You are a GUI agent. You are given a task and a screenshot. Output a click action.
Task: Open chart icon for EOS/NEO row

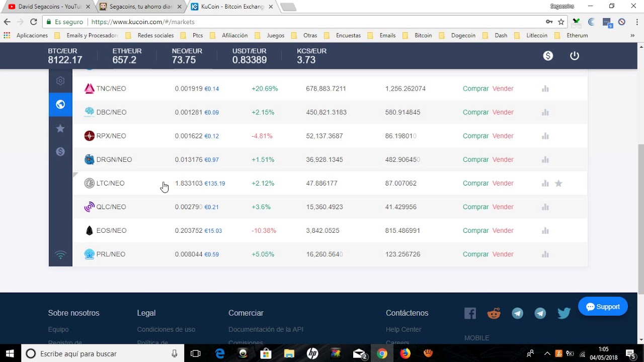pyautogui.click(x=545, y=230)
